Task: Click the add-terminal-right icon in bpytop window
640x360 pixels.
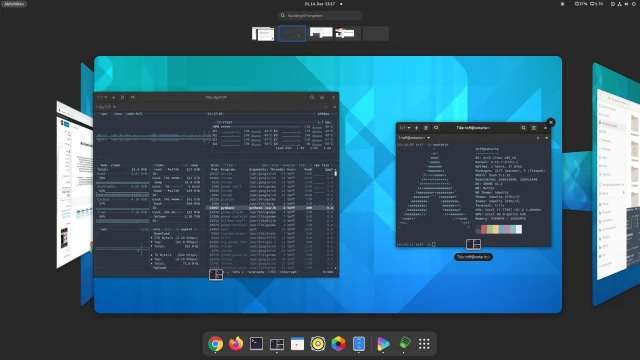Action: [122, 97]
